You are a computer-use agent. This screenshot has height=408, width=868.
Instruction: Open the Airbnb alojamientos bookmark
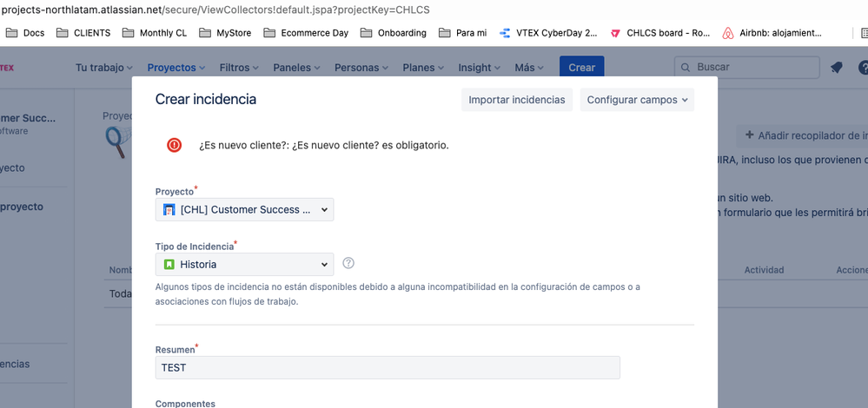772,33
